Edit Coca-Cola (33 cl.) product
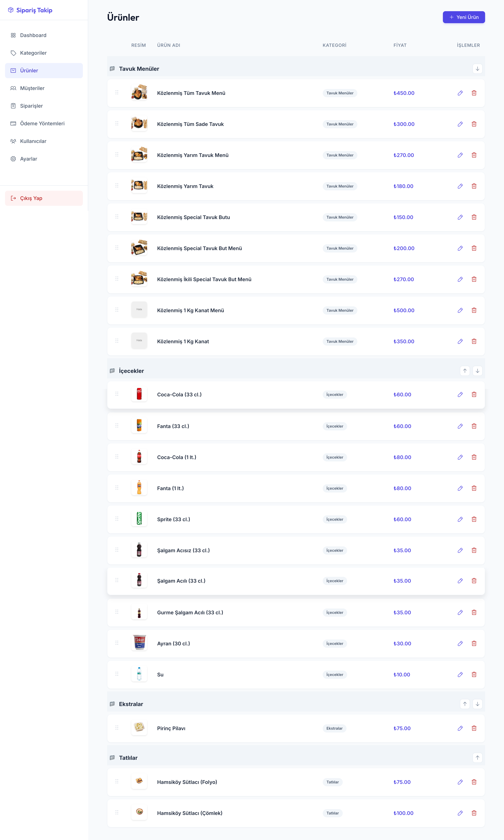The image size is (504, 840). click(x=460, y=394)
